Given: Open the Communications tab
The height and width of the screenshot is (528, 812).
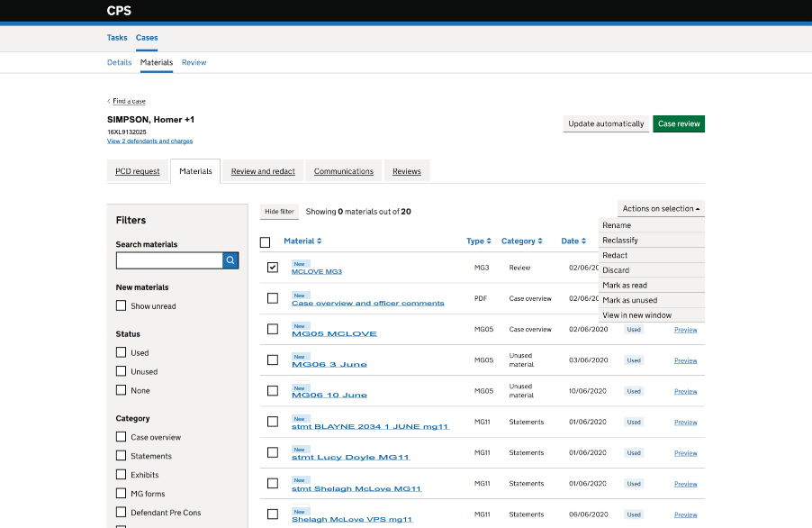Looking at the screenshot, I should tap(343, 171).
